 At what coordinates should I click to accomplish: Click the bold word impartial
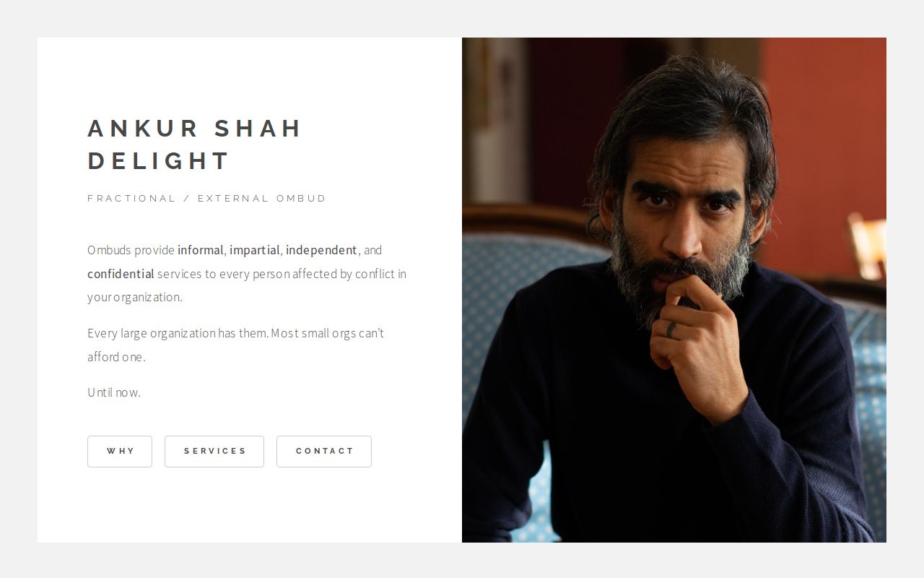(x=255, y=250)
